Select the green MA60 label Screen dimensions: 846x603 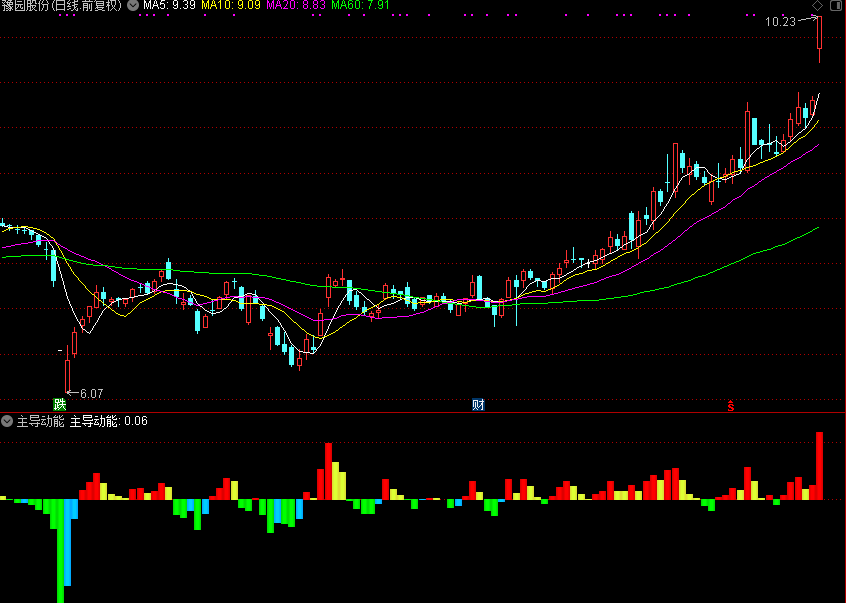click(x=360, y=6)
